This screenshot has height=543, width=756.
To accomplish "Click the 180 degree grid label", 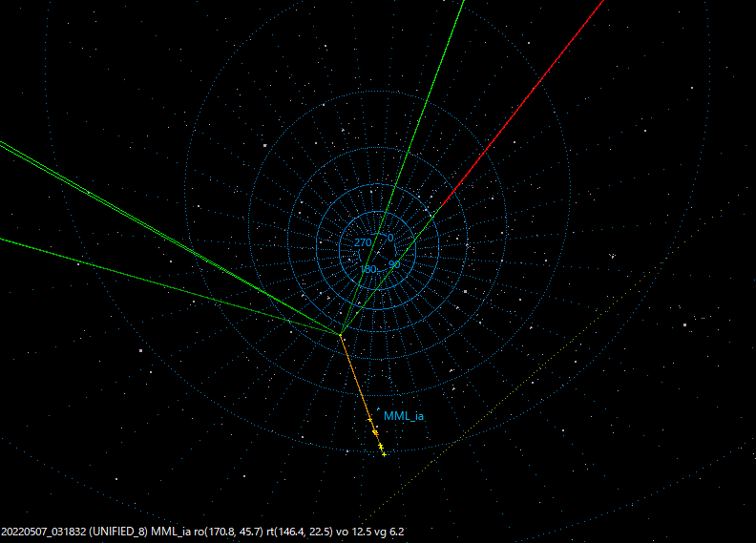I will pyautogui.click(x=367, y=269).
